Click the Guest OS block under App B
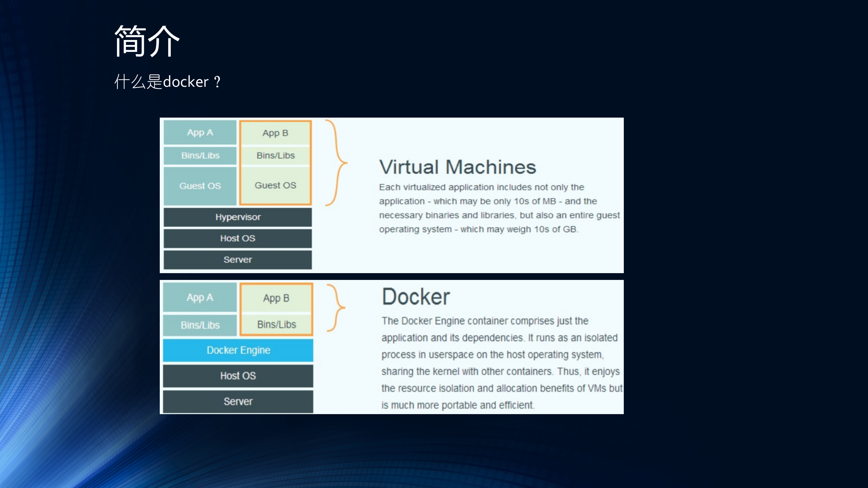The height and width of the screenshot is (488, 868). [x=275, y=186]
